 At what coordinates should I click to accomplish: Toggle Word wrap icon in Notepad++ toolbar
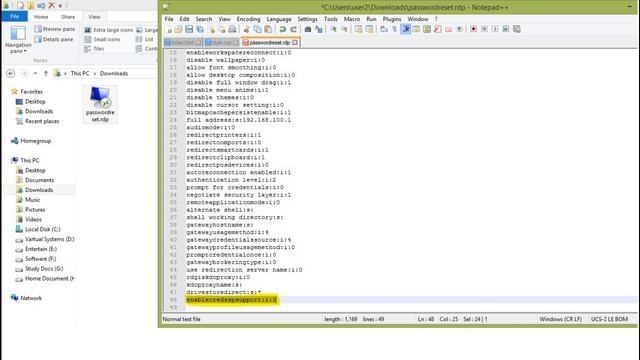coord(384,29)
